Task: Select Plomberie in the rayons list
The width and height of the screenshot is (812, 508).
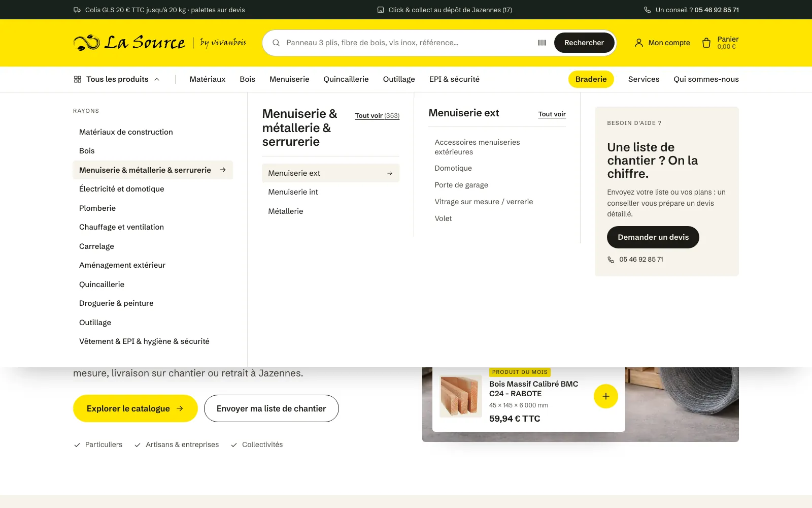Action: tap(153, 208)
